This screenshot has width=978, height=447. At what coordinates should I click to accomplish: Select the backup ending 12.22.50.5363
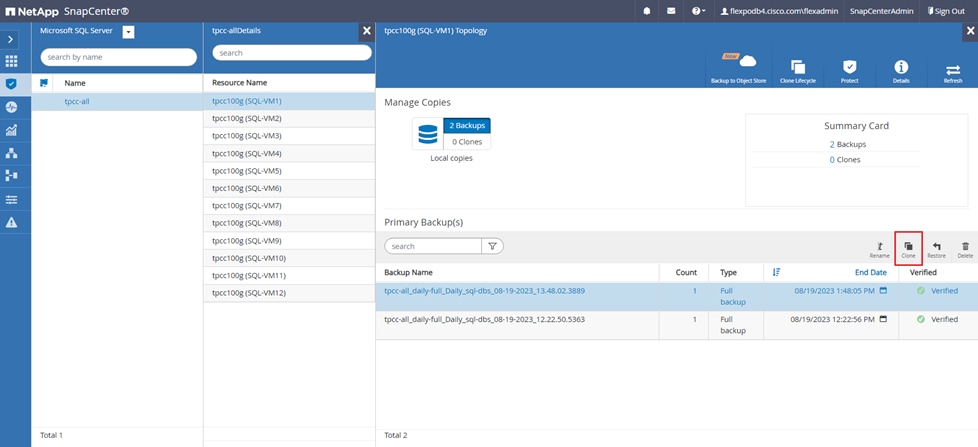pos(485,319)
